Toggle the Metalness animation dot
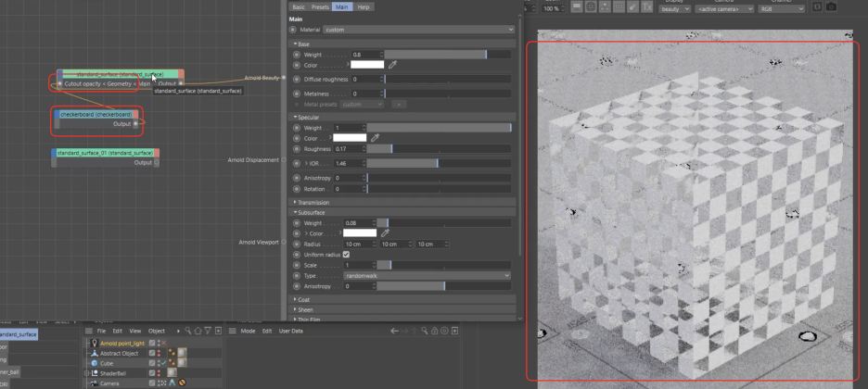Viewport: 868px width, 389px height. click(296, 94)
